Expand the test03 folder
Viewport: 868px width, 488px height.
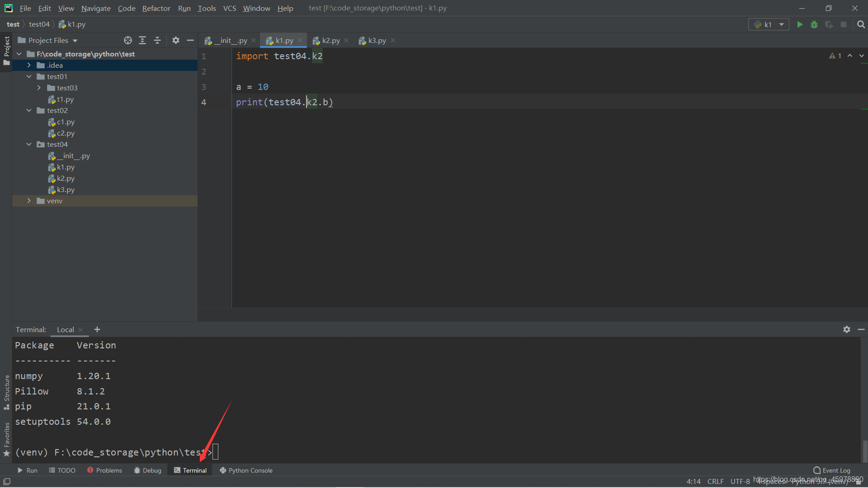[x=39, y=88]
